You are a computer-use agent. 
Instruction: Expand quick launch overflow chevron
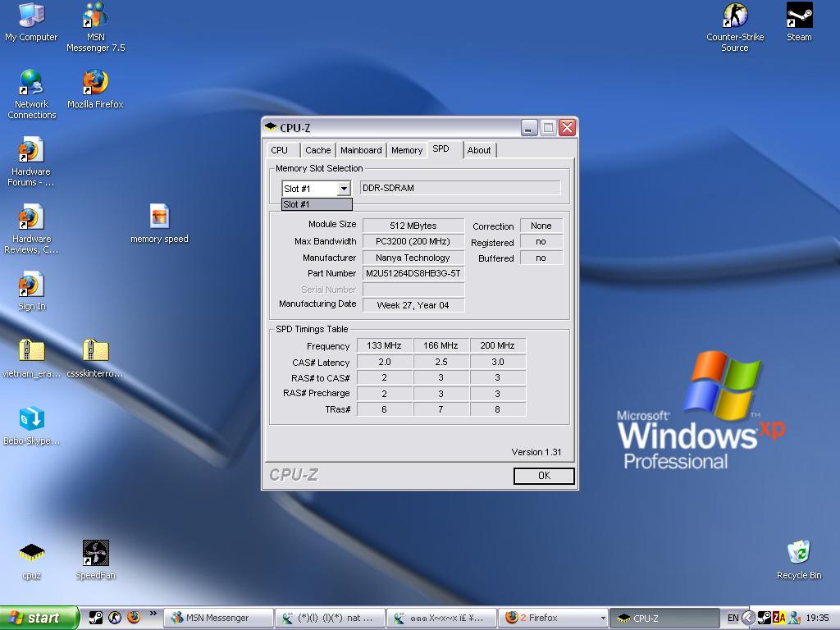pos(153,614)
